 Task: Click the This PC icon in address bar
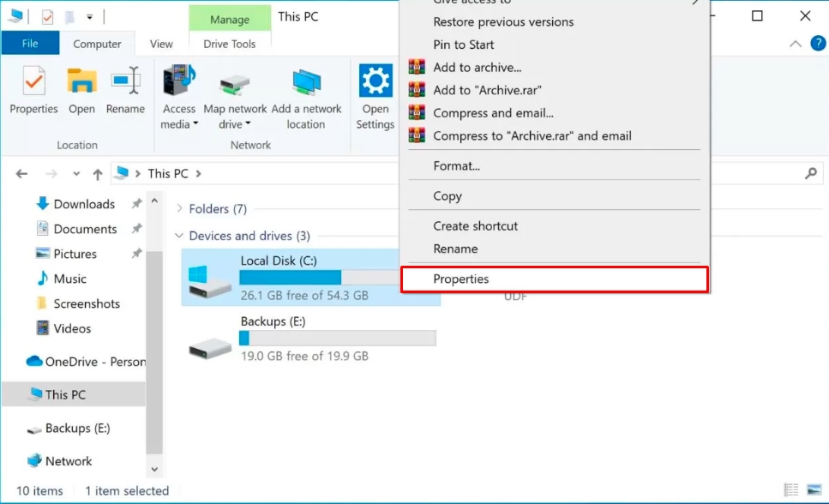123,173
